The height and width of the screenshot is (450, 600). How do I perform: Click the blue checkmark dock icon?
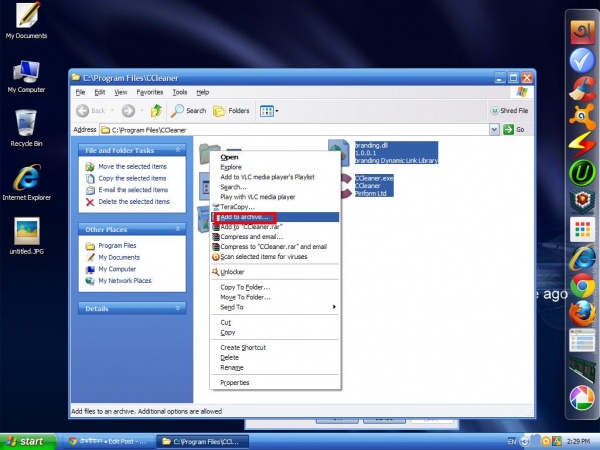(x=582, y=60)
